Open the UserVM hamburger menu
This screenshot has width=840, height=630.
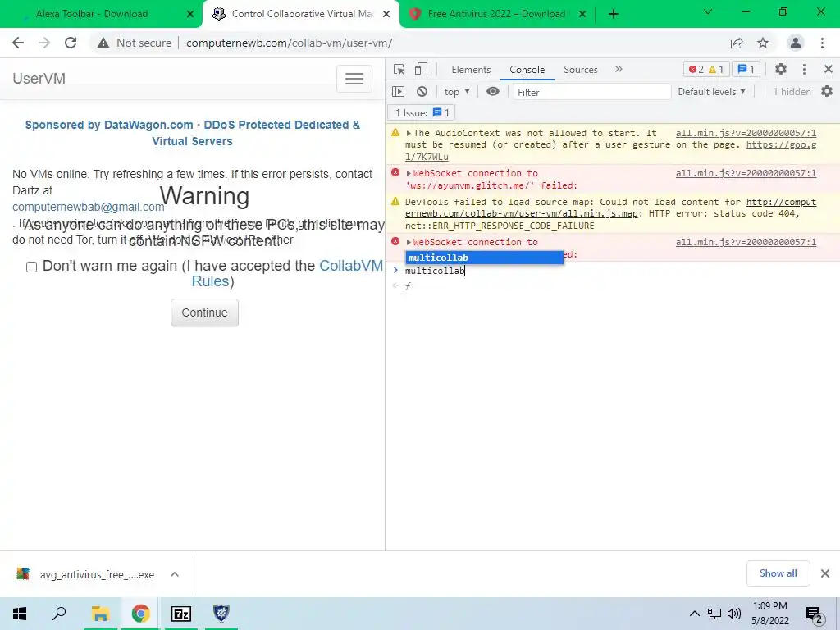click(x=354, y=79)
